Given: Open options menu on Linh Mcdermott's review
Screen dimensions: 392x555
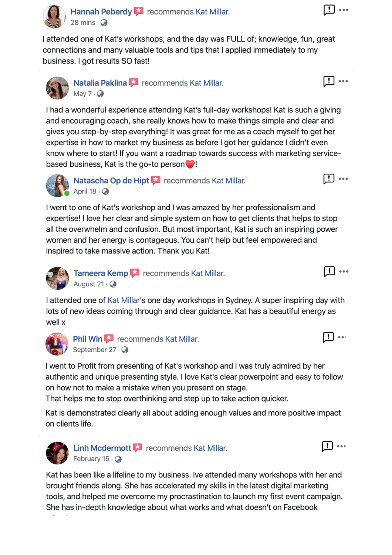Looking at the screenshot, I should 341,446.
